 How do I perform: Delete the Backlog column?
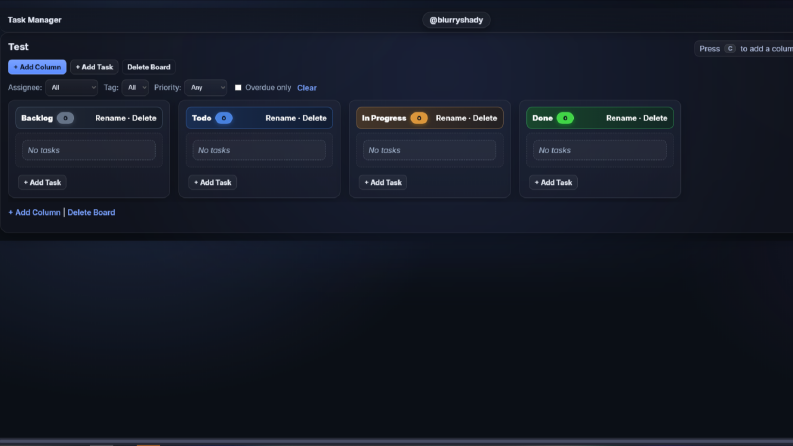tap(144, 118)
